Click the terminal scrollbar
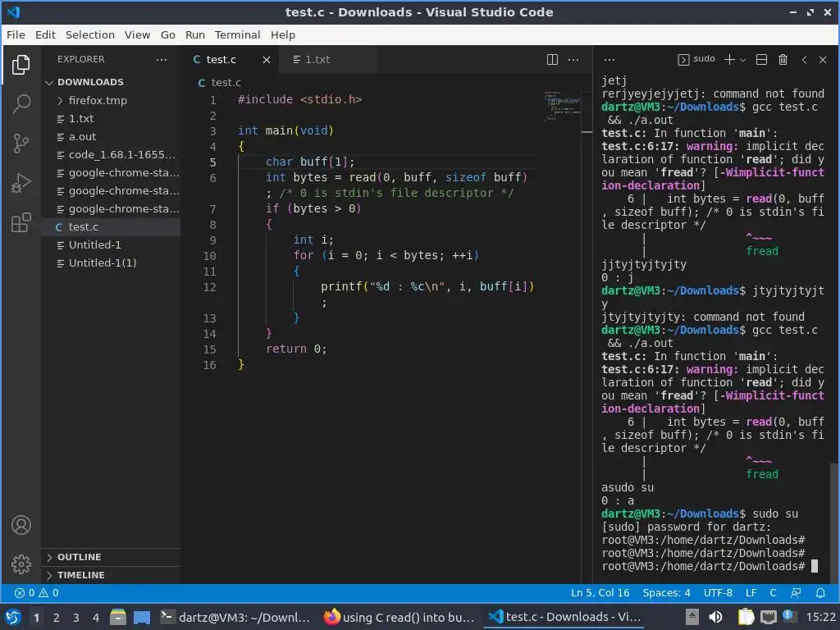 pyautogui.click(x=834, y=523)
